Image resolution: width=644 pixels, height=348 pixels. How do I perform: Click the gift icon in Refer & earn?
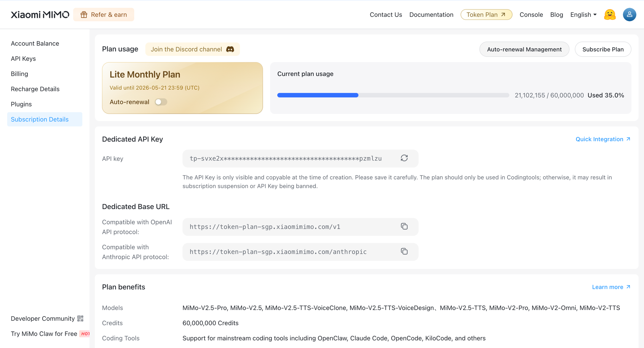point(84,14)
